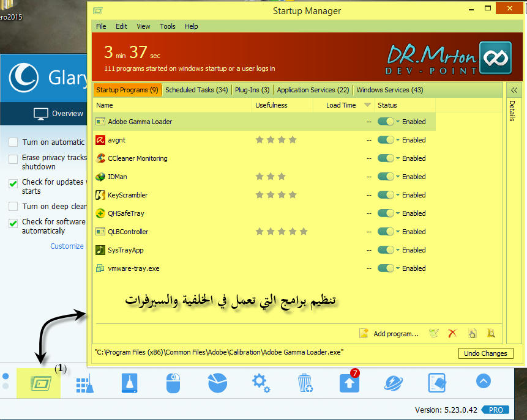Click the magnifier search entry icon

[x=490, y=333]
